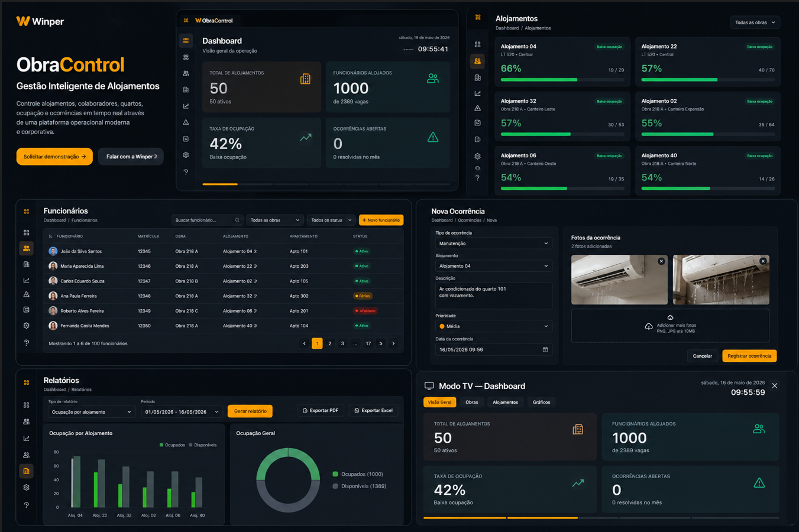Image resolution: width=799 pixels, height=532 pixels.
Task: Expand the Tipo de ocorrência Manutenção dropdown
Action: coord(493,243)
